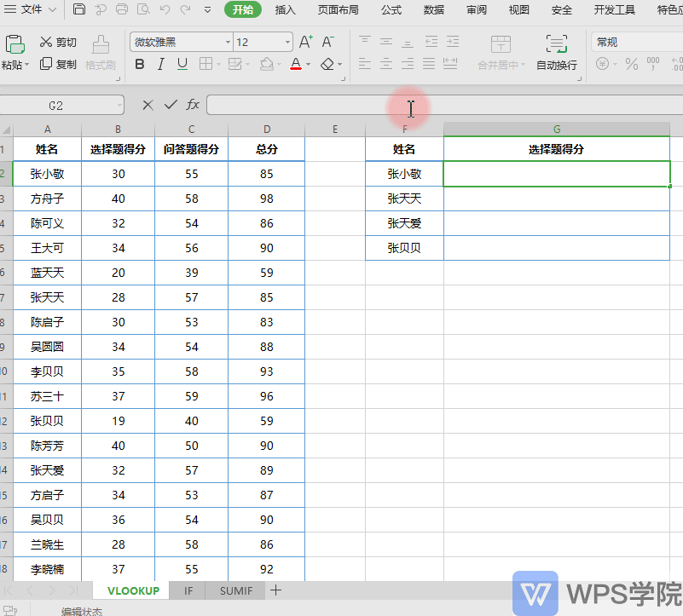Open the font name dropdown 微软雅黑
Viewport: 683px width, 616px height.
point(228,43)
